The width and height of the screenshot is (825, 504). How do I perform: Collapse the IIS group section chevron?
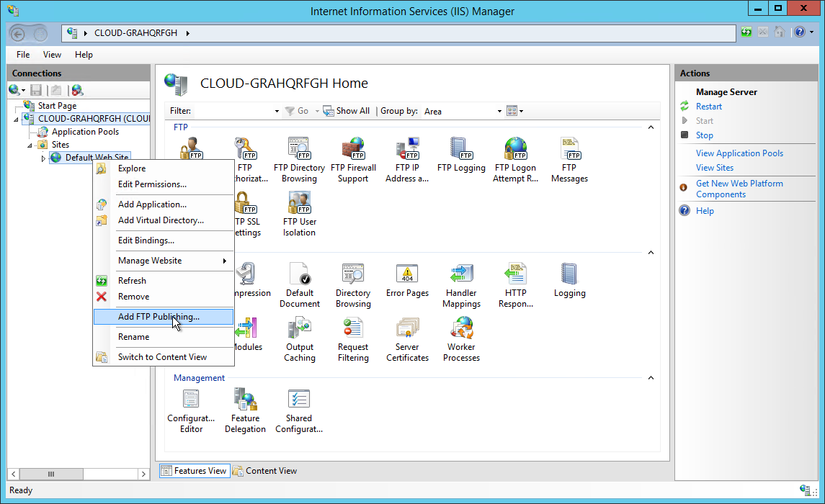pos(651,253)
